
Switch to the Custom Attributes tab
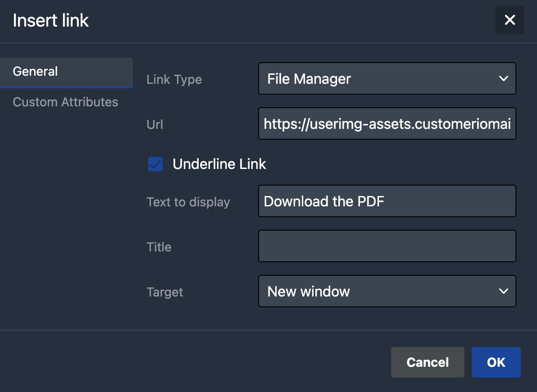pyautogui.click(x=65, y=102)
